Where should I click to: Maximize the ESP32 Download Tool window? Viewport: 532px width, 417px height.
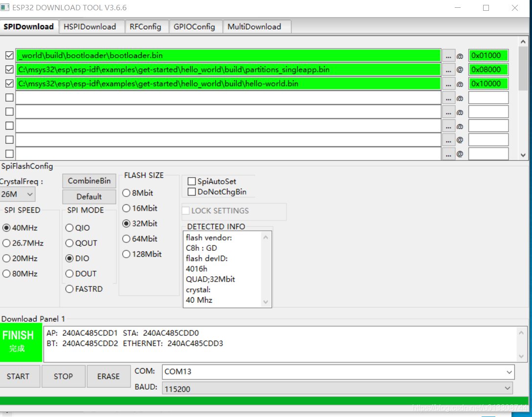pos(486,8)
